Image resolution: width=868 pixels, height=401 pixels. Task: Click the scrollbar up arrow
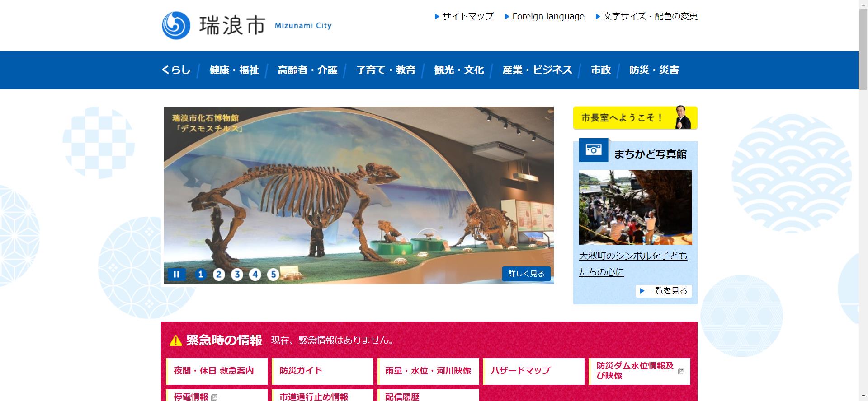pyautogui.click(x=863, y=4)
